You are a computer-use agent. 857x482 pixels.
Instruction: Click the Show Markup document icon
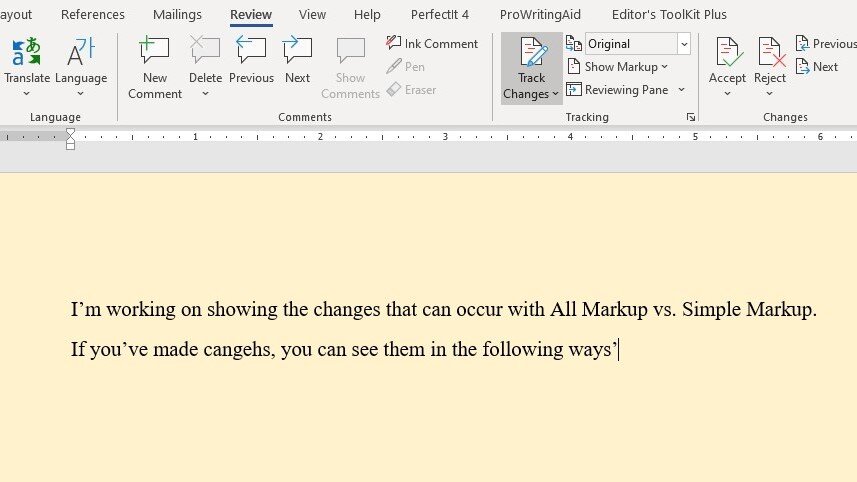(x=573, y=67)
